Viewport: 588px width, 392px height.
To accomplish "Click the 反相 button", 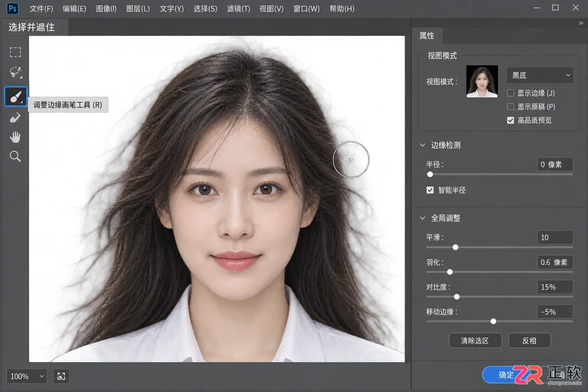I will coord(530,341).
